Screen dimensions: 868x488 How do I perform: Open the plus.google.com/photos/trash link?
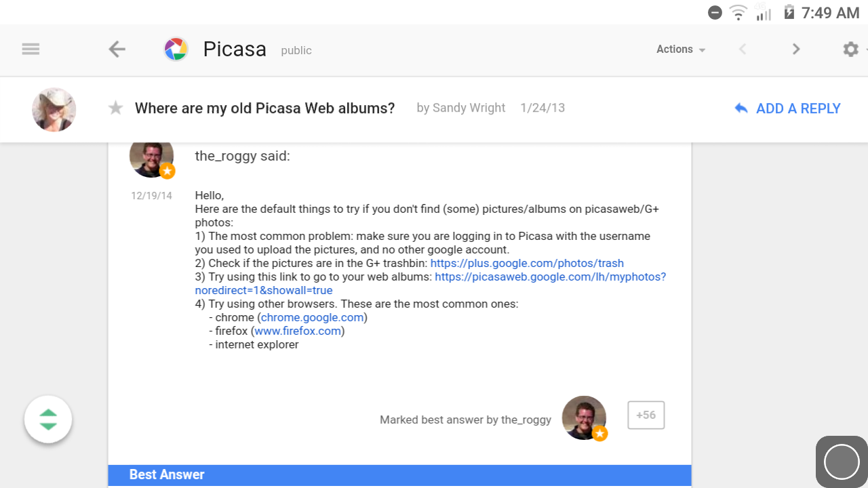click(527, 263)
